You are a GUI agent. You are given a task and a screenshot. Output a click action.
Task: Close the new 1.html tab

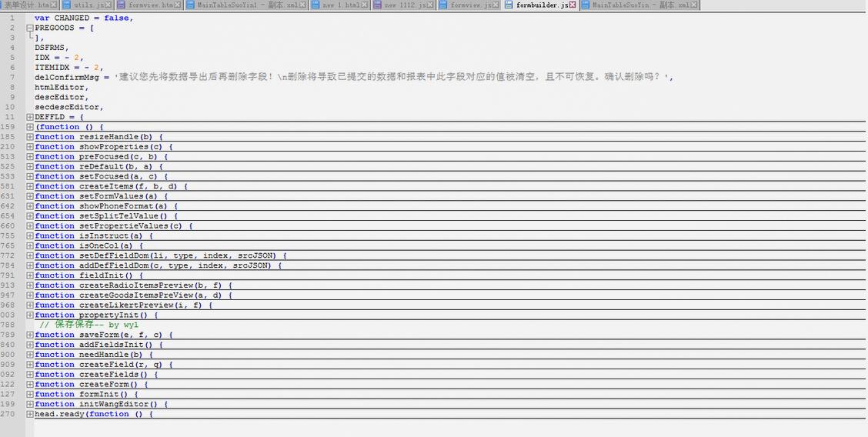pos(365,5)
